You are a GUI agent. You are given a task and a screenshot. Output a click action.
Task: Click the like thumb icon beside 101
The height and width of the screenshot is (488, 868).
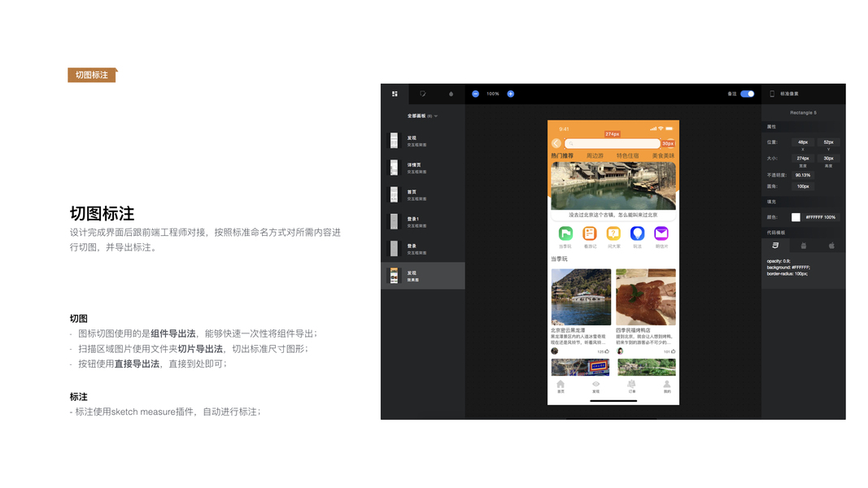pyautogui.click(x=673, y=351)
